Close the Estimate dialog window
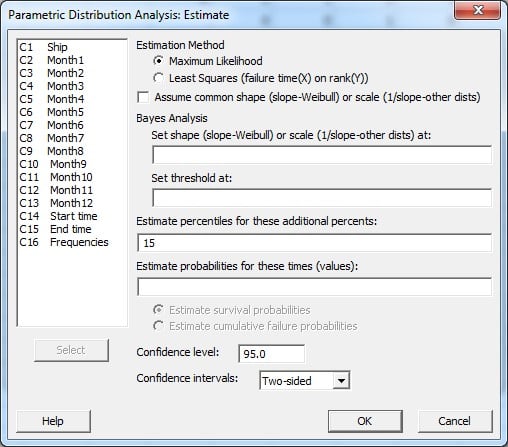Viewport: 508px width, 447px height. click(x=477, y=10)
